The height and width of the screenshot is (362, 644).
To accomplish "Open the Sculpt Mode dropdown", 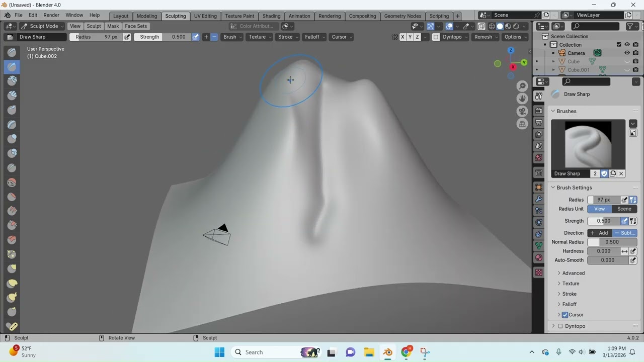I will click(42, 26).
